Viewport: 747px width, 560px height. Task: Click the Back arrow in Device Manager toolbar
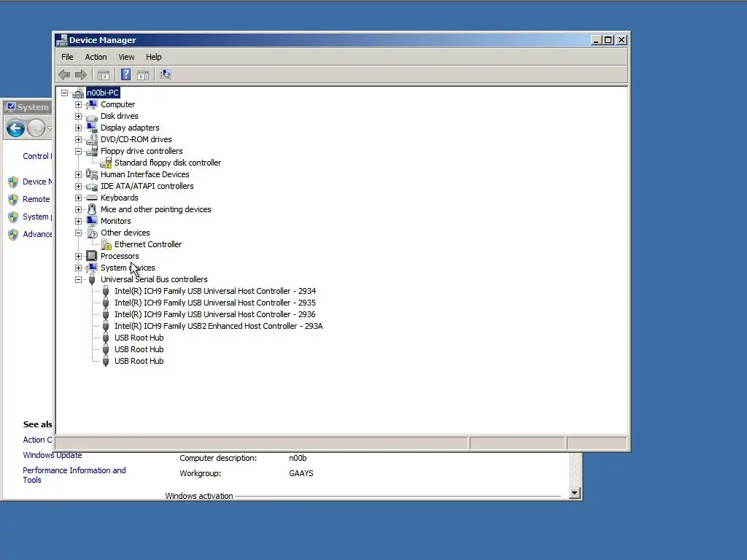[64, 75]
